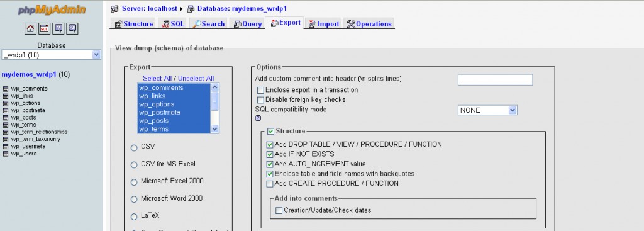644x231 pixels.
Task: Click table list scrollbar up arrow
Action: point(215,87)
